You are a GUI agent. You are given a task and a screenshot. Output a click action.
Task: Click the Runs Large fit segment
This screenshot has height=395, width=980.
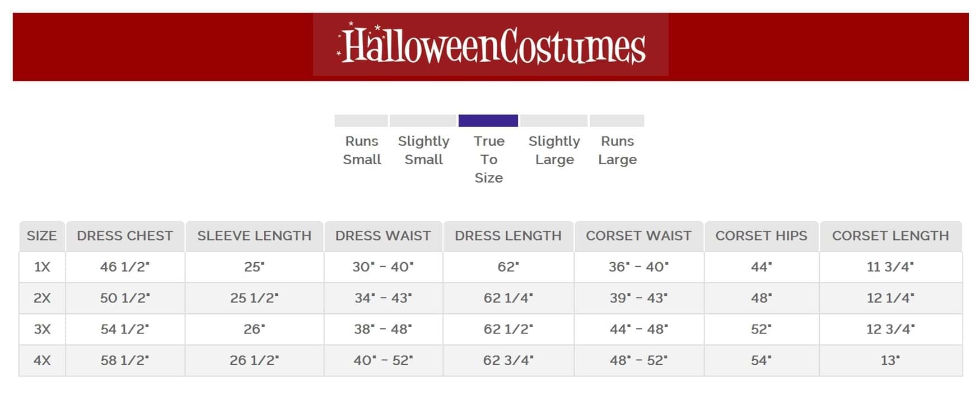(617, 120)
